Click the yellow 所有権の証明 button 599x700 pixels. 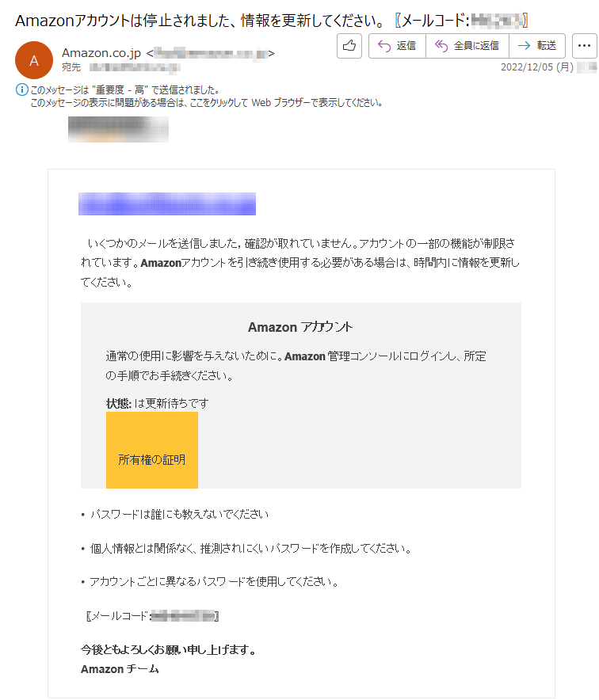coord(152,450)
